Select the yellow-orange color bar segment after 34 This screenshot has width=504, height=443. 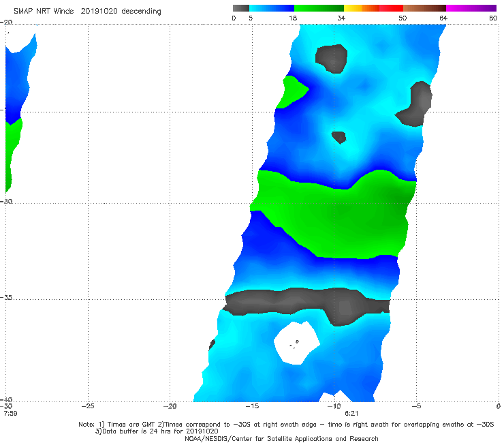click(362, 8)
